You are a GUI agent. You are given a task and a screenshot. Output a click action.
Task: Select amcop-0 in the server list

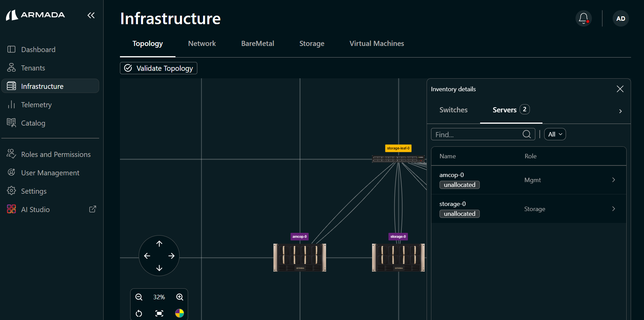(x=451, y=175)
